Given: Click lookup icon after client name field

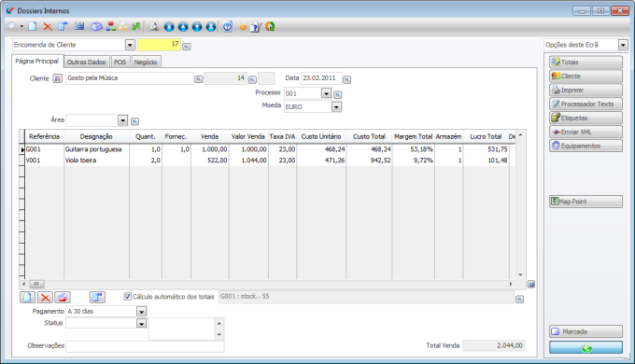Looking at the screenshot, I should (198, 79).
